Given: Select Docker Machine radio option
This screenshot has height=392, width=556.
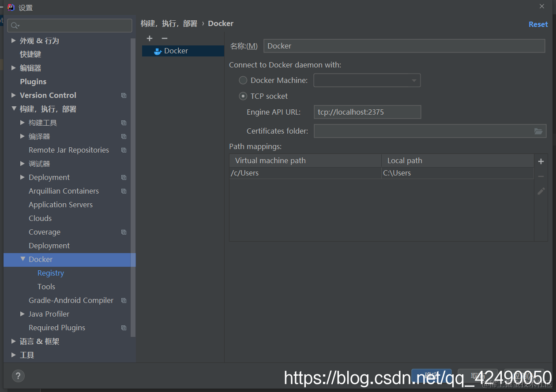Looking at the screenshot, I should 243,80.
